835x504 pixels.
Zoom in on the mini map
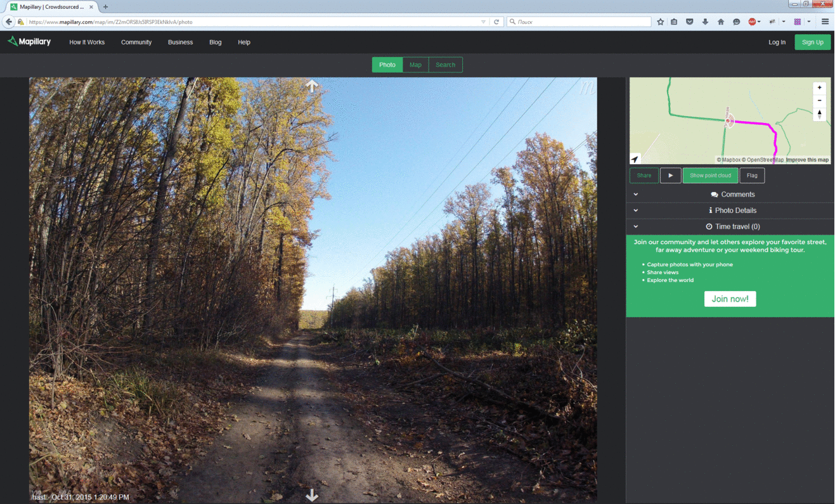coord(819,88)
